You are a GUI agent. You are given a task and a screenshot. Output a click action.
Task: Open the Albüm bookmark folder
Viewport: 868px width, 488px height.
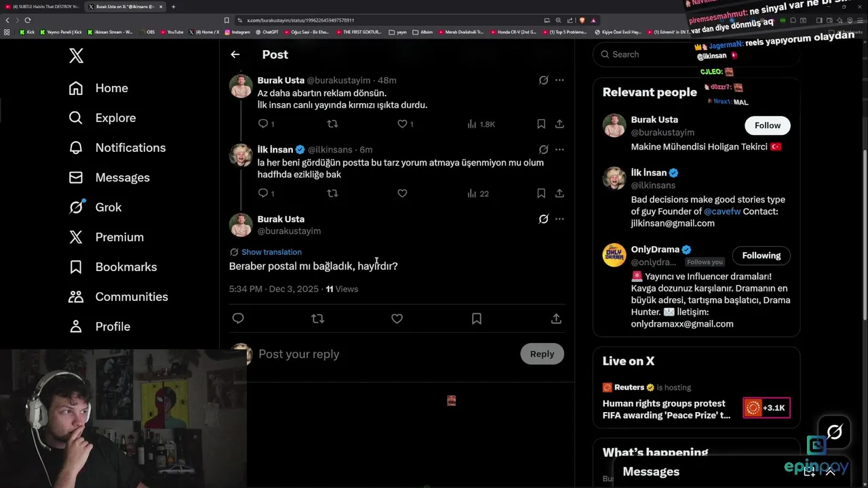click(x=422, y=32)
